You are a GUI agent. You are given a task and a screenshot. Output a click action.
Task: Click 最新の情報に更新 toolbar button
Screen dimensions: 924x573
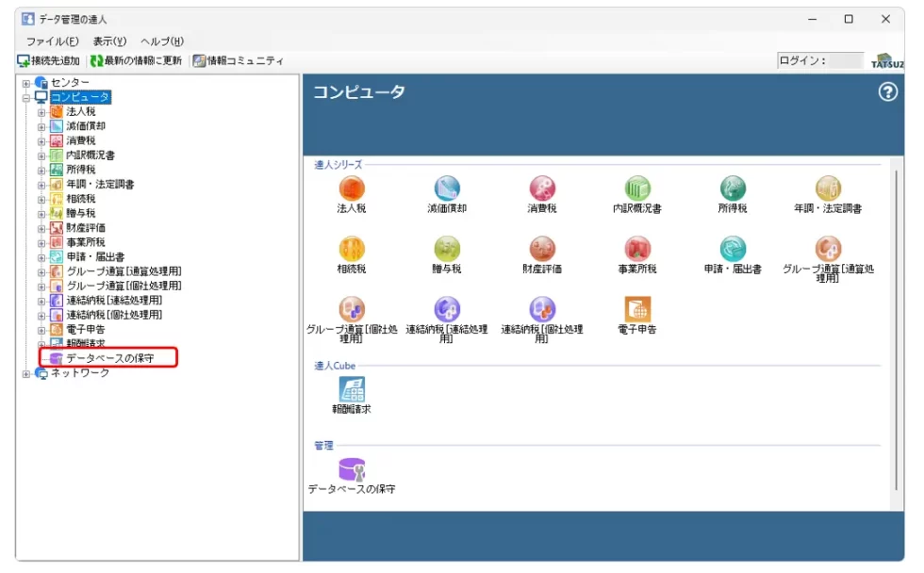coord(136,60)
